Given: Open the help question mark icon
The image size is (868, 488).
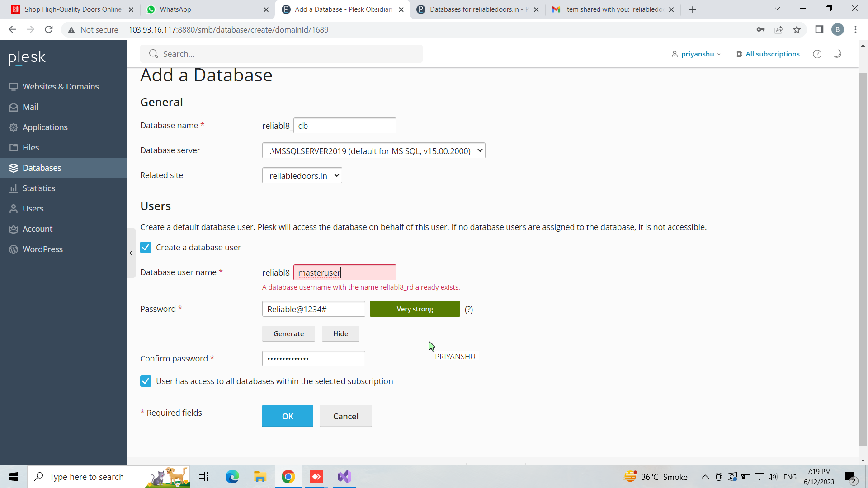Looking at the screenshot, I should point(817,54).
